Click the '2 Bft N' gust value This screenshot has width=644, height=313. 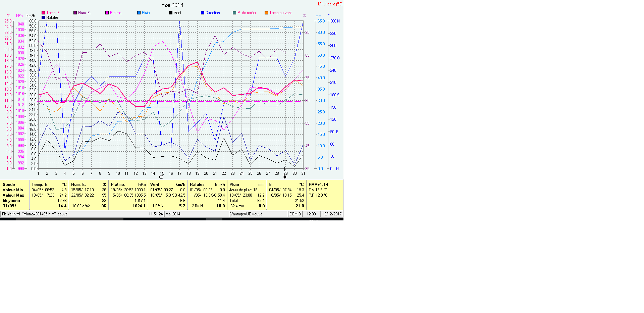pos(197,206)
